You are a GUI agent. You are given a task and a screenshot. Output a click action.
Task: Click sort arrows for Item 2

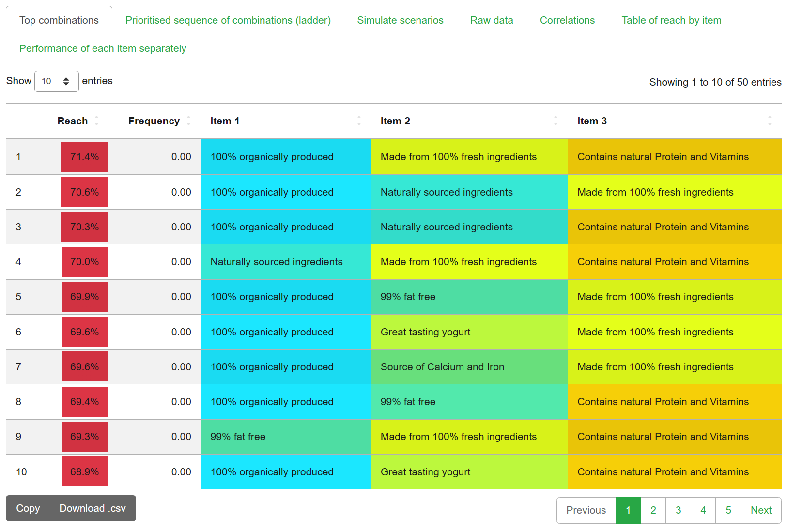point(556,121)
